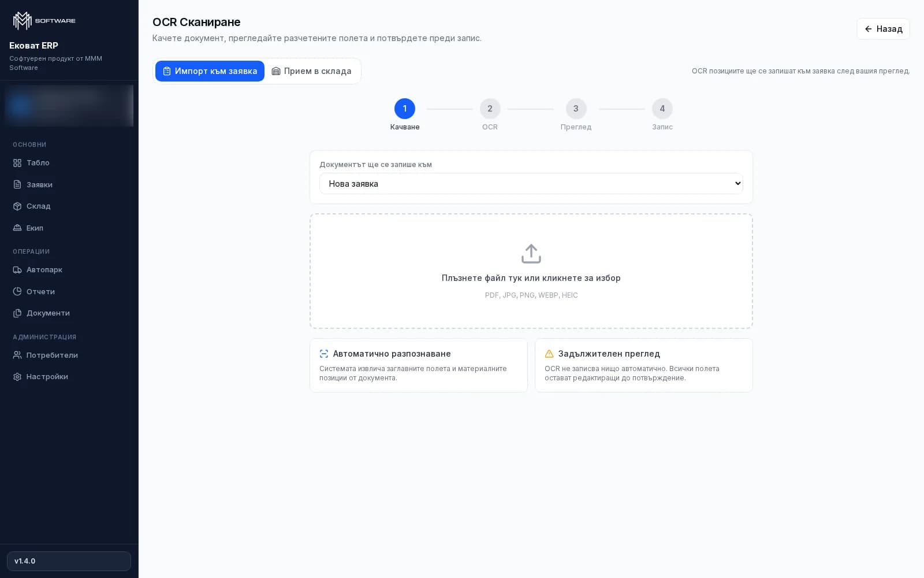Image resolution: width=924 pixels, height=578 pixels.
Task: Open the Екип section
Action: (x=69, y=228)
